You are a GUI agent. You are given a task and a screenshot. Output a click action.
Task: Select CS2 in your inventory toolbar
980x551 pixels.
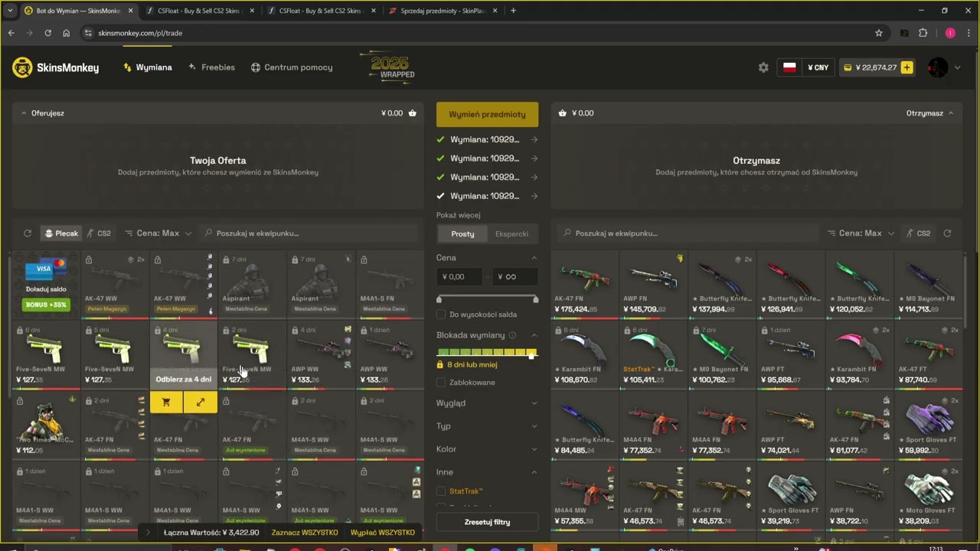(x=99, y=233)
